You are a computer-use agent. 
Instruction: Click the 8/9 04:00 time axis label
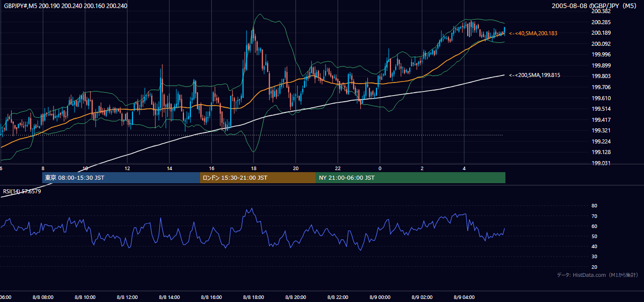464,297
